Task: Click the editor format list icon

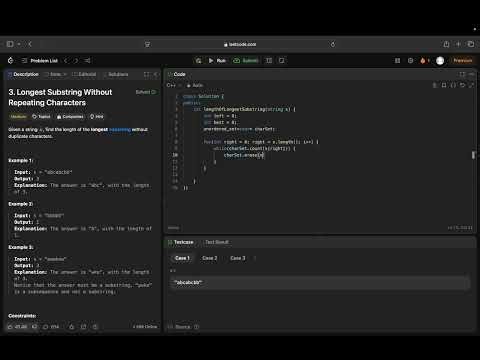Action: 434,85
